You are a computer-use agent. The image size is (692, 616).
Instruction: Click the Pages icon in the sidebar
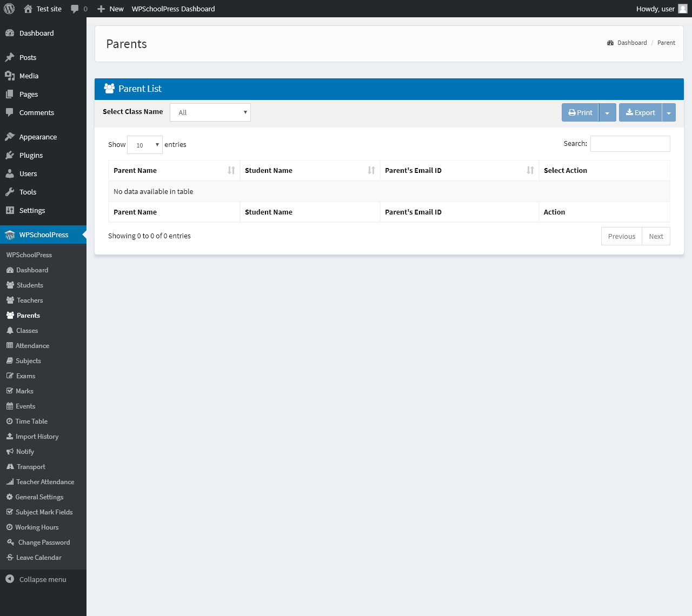[x=10, y=94]
